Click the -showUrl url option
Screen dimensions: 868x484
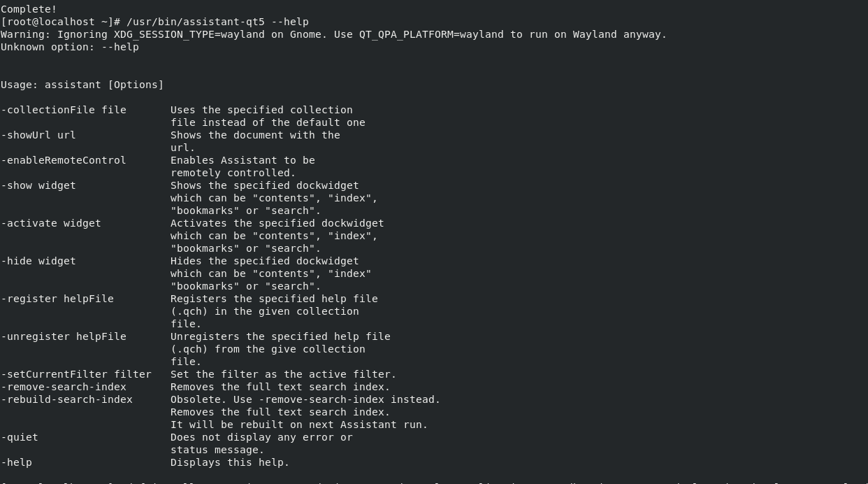click(x=38, y=135)
